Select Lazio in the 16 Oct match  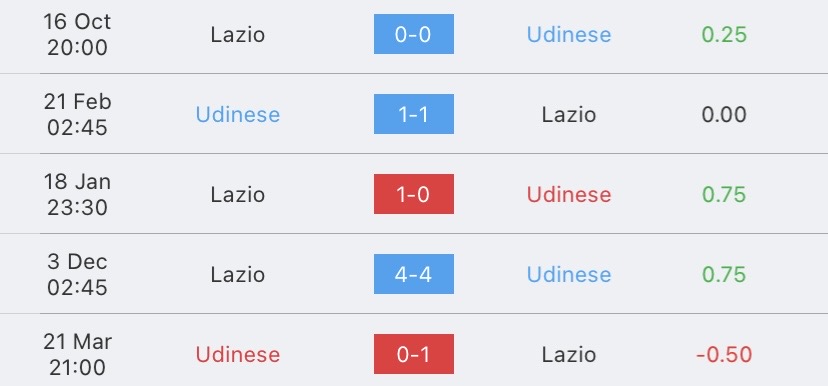pos(238,35)
